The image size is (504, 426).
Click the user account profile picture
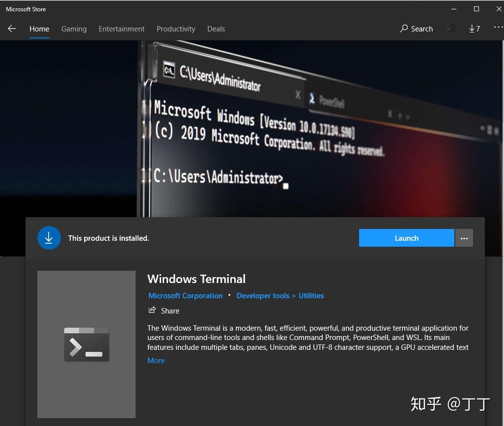450,28
